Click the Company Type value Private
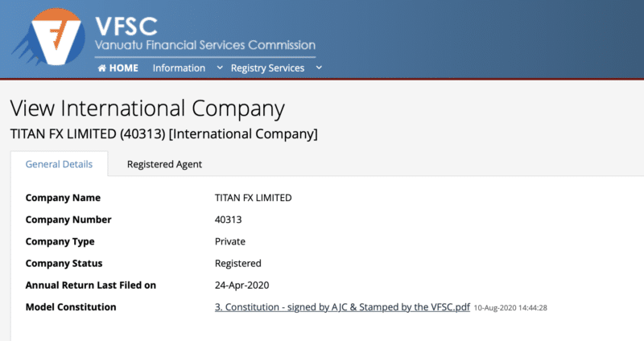 click(230, 241)
